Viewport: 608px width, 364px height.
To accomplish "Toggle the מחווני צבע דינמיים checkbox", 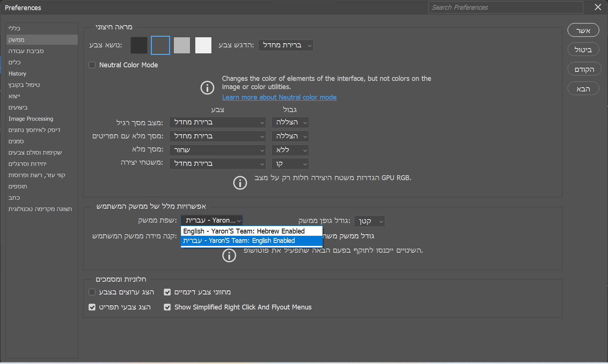I will tap(167, 292).
